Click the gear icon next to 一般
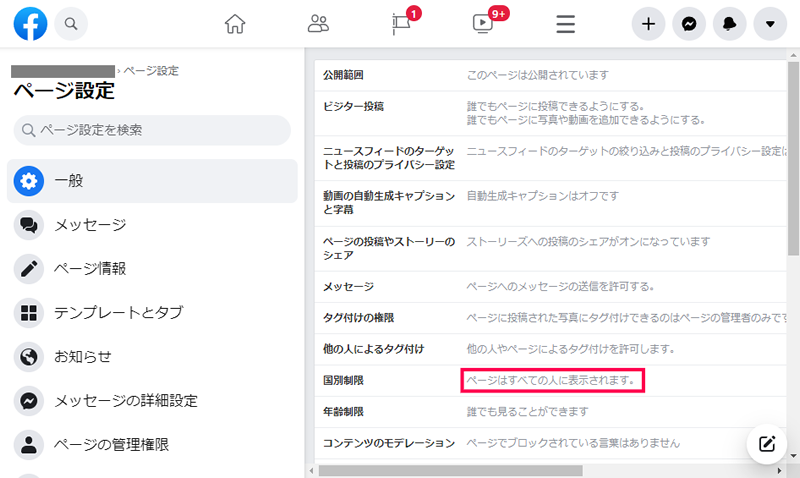800x478 pixels. tap(29, 181)
